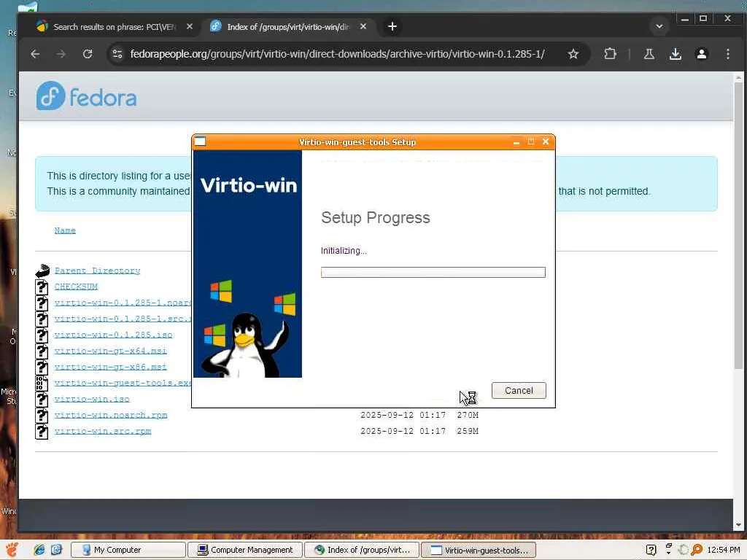747x560 pixels.
Task: Click the file icon beside virtio-win.iso
Action: tap(42, 399)
